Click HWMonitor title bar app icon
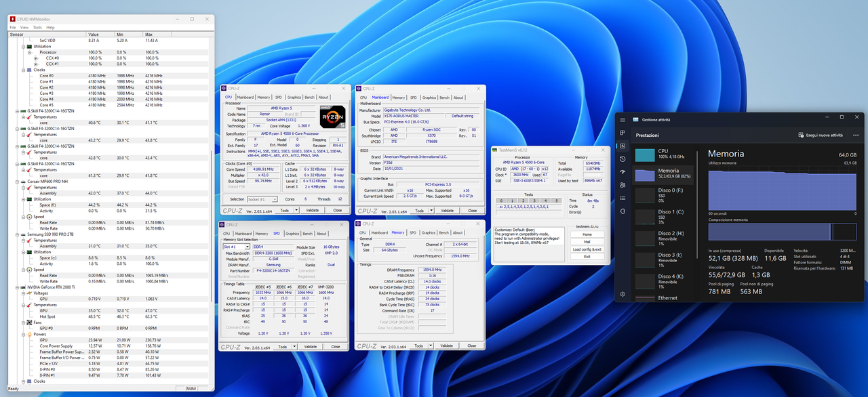This screenshot has height=397, width=868. 12,19
